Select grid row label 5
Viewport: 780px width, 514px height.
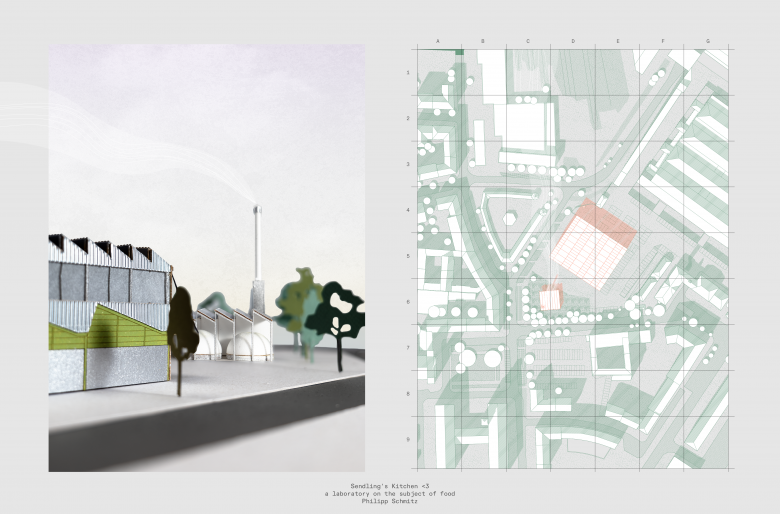point(408,256)
